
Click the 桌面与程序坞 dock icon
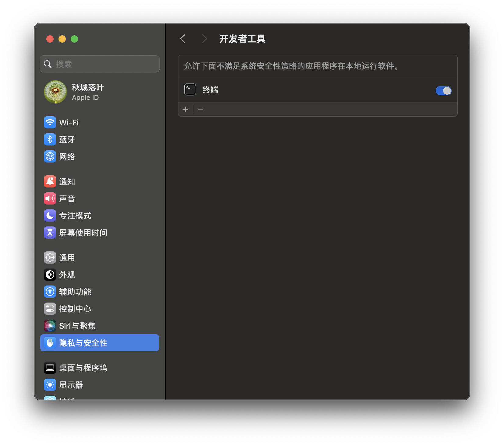click(x=50, y=368)
